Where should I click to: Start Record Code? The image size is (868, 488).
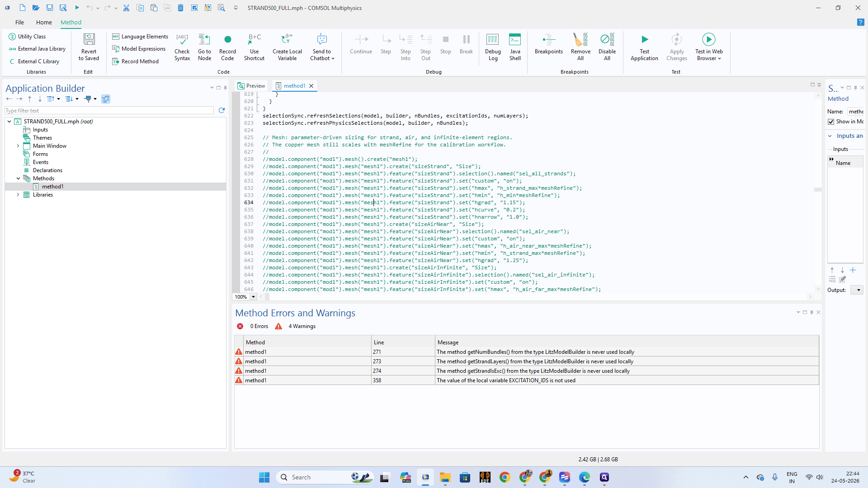click(x=227, y=47)
